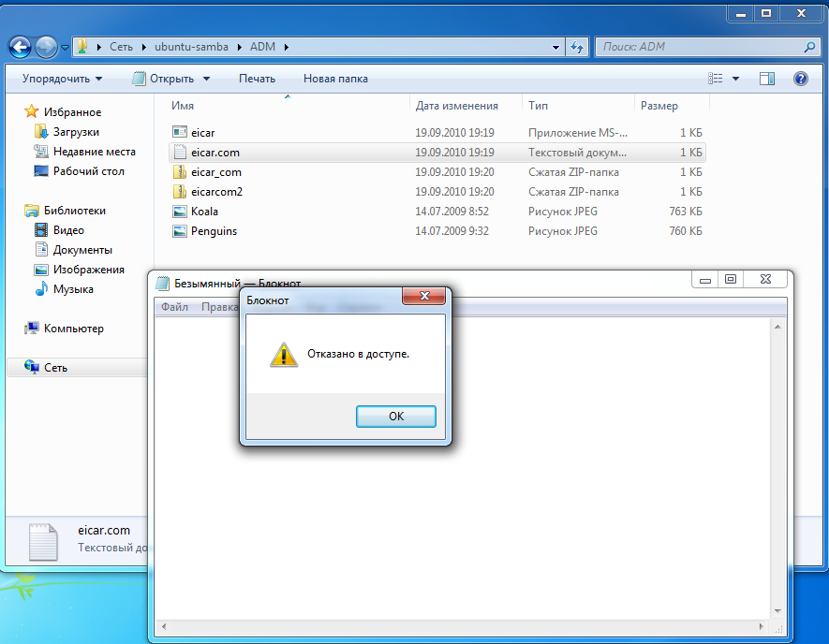This screenshot has height=644, width=829.
Task: Open the view options dropdown arrow
Action: [735, 79]
